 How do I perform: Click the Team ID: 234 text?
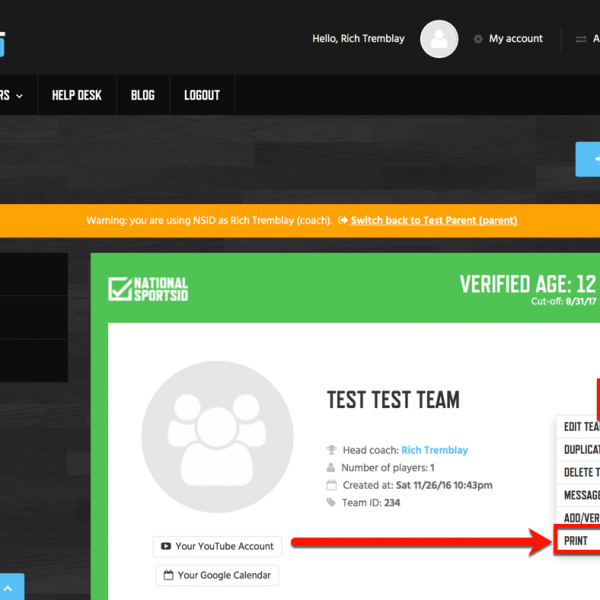point(371,502)
